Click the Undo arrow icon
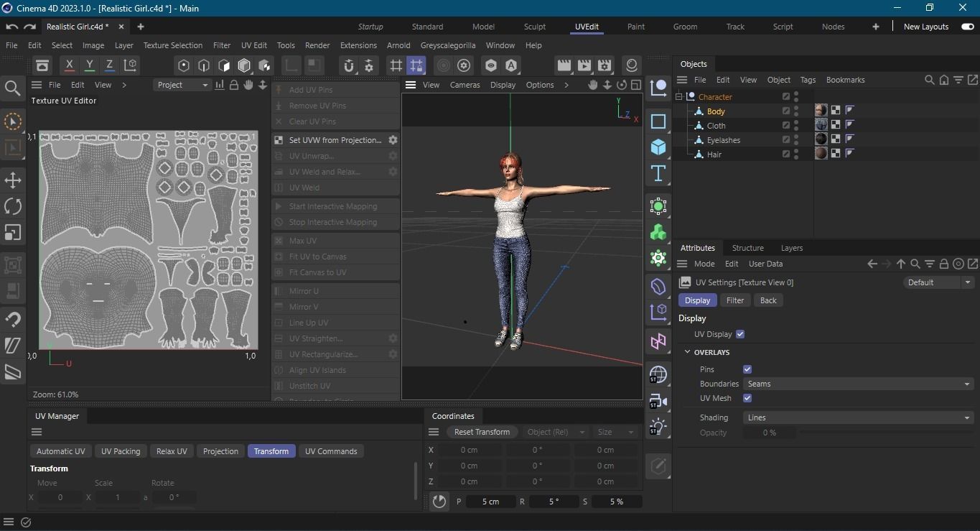The height and width of the screenshot is (531, 980). click(x=12, y=27)
